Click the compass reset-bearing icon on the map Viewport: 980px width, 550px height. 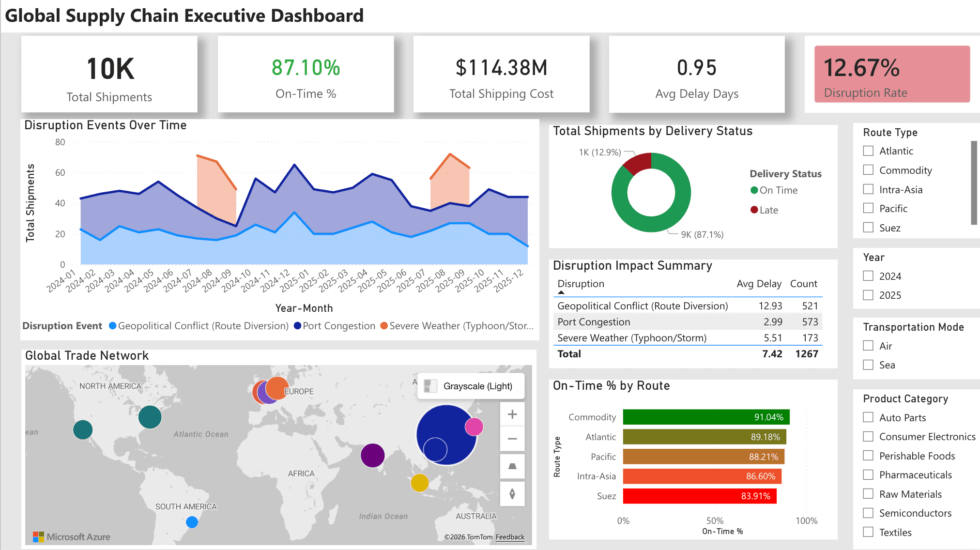pyautogui.click(x=512, y=493)
